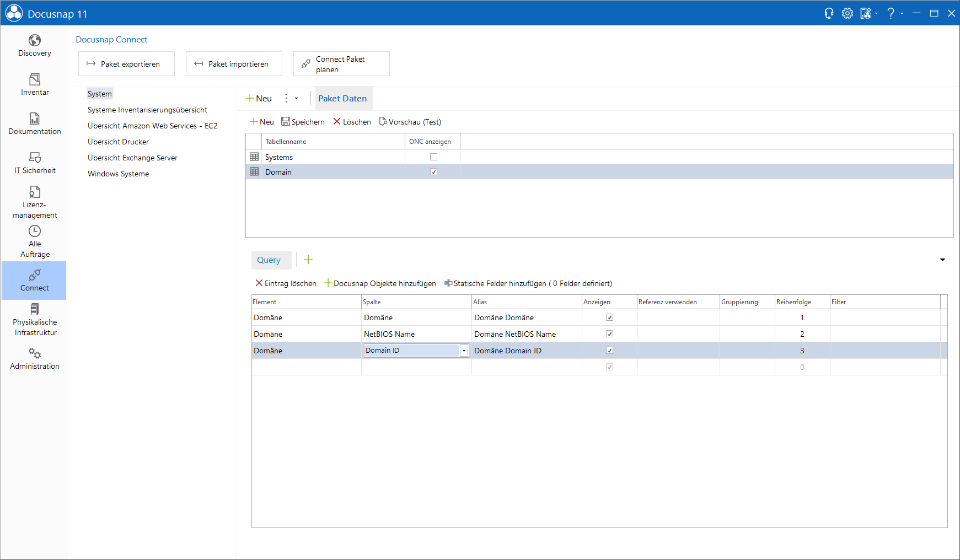Click the Alias cell Domäne NetBIOS Name
The image size is (960, 560).
click(x=527, y=334)
